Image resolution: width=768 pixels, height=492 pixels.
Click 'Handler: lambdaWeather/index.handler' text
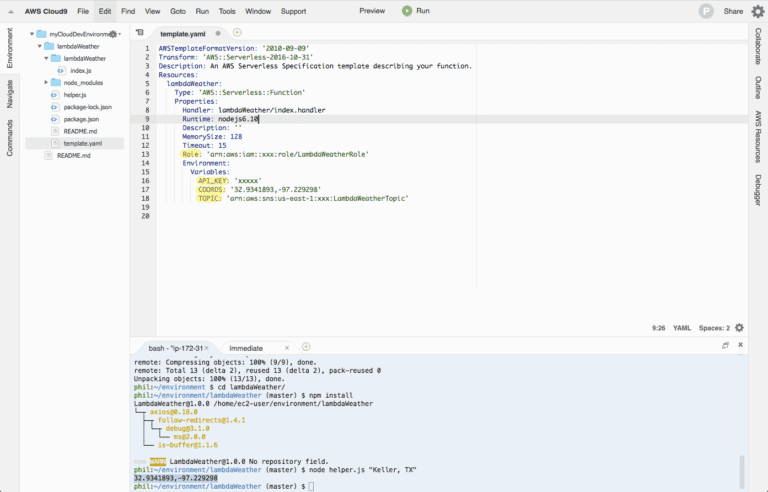(254, 110)
